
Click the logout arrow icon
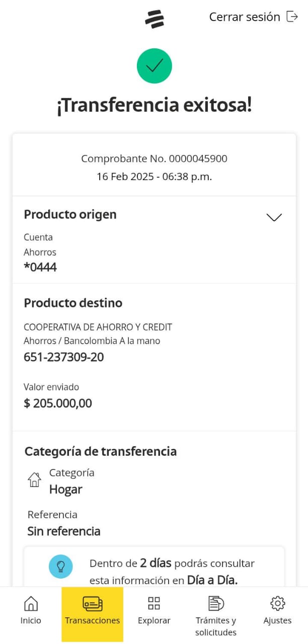pyautogui.click(x=292, y=17)
